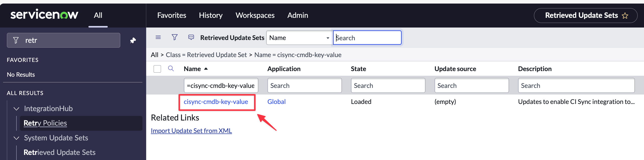Toggle column search magnifier icon
Image resolution: width=644 pixels, height=160 pixels.
171,69
